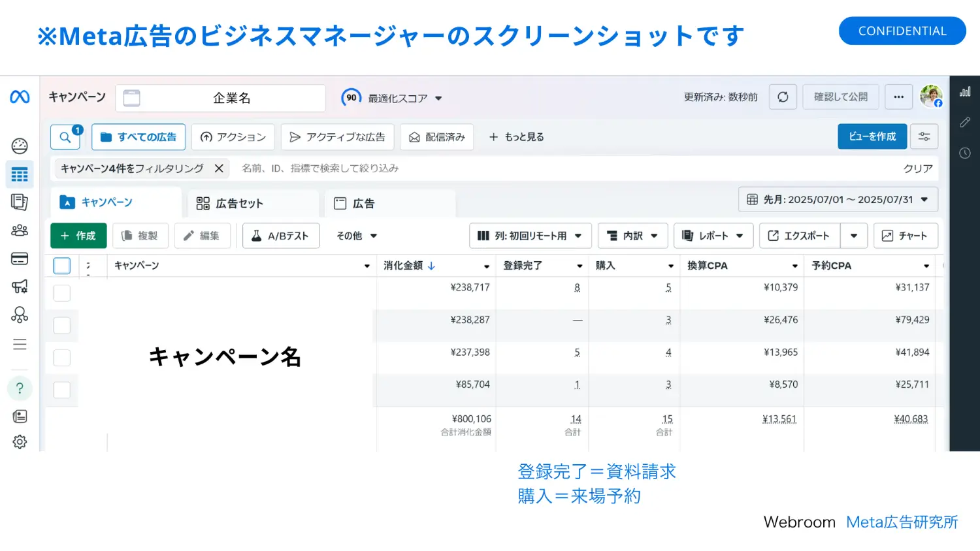Open the 列: 初回リモート用 columns dropdown
The image size is (980, 551).
tap(530, 236)
